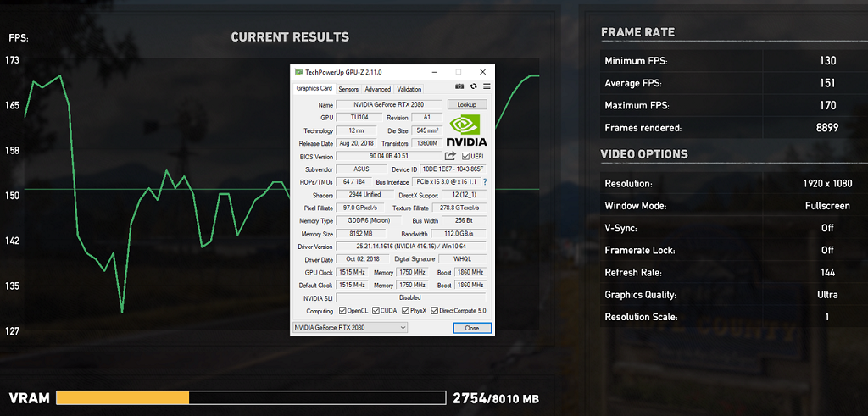The image size is (868, 416).
Task: Click the Die Size field 545 mm²
Action: (427, 131)
